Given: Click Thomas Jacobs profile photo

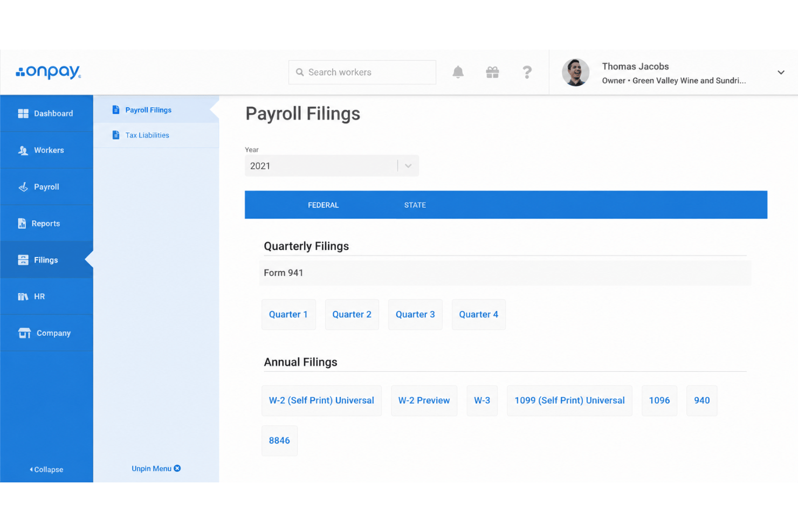Looking at the screenshot, I should 575,72.
